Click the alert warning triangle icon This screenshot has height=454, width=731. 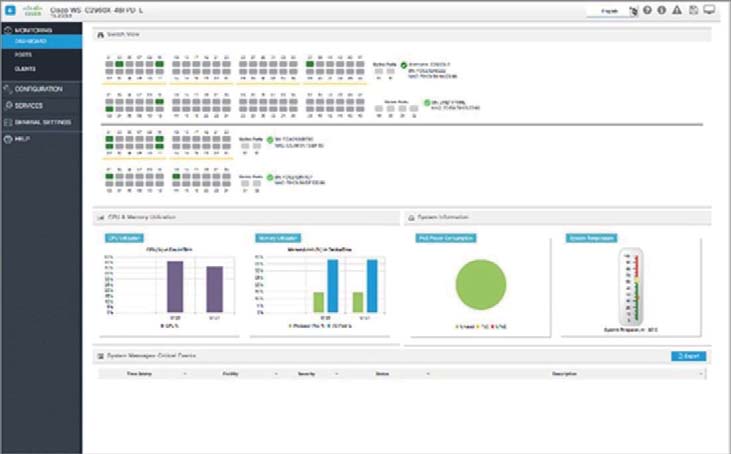[678, 11]
